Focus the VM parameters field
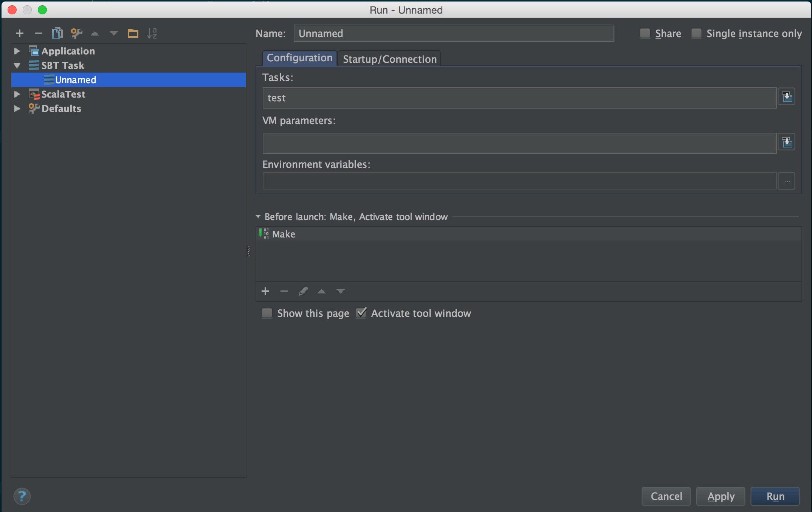The height and width of the screenshot is (512, 812). click(x=519, y=143)
